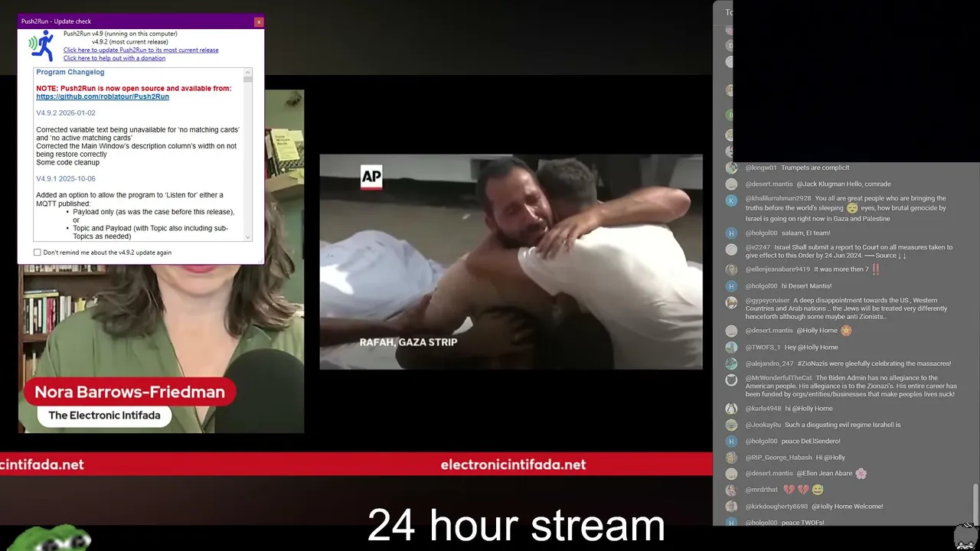Click the avatar next to @e2247

click(731, 249)
